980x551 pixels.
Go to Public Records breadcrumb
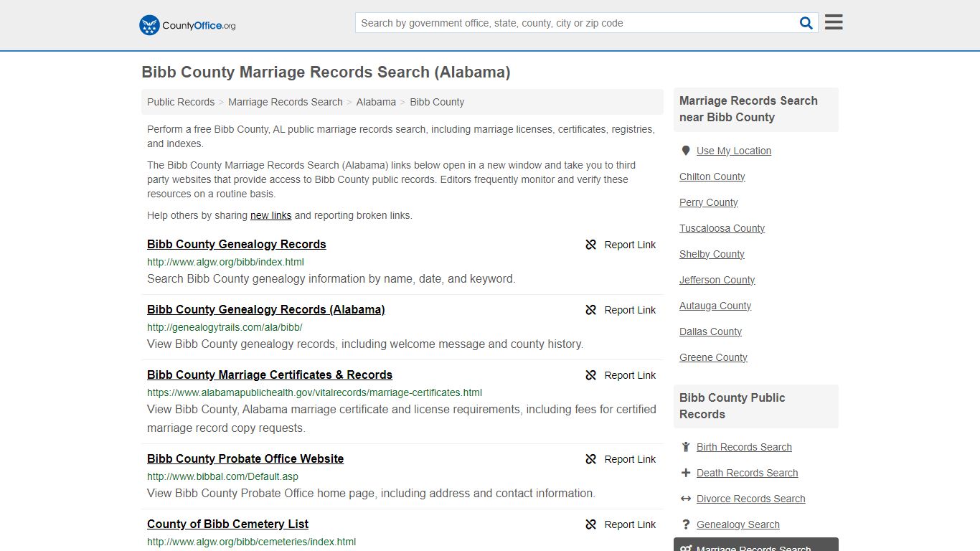[181, 102]
